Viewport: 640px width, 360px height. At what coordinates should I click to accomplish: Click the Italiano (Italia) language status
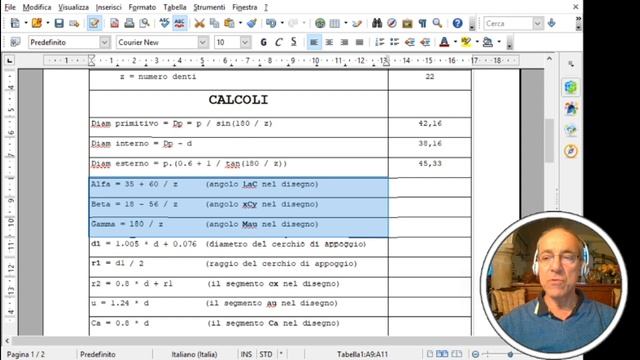194,354
